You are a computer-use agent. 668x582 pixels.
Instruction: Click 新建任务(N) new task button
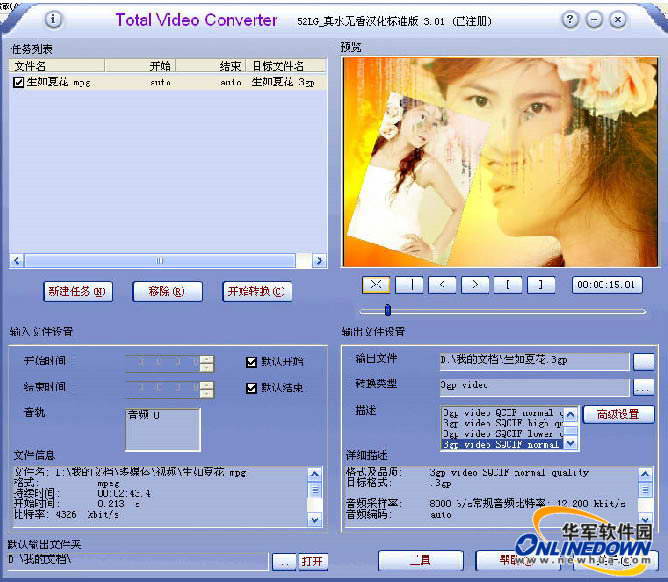click(x=78, y=291)
